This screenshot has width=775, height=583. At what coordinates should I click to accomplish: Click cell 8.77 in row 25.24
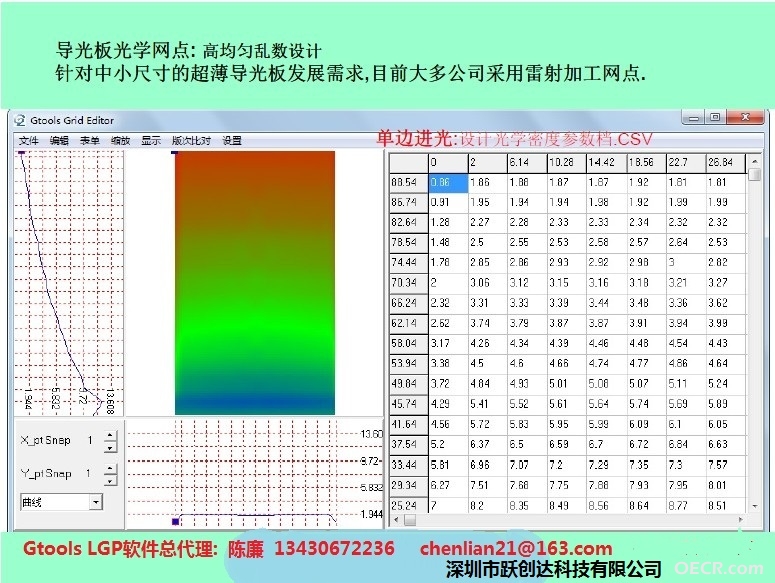tap(686, 505)
